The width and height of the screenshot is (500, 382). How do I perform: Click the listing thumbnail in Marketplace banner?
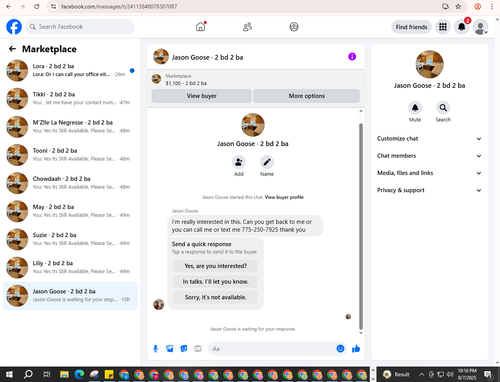[156, 79]
